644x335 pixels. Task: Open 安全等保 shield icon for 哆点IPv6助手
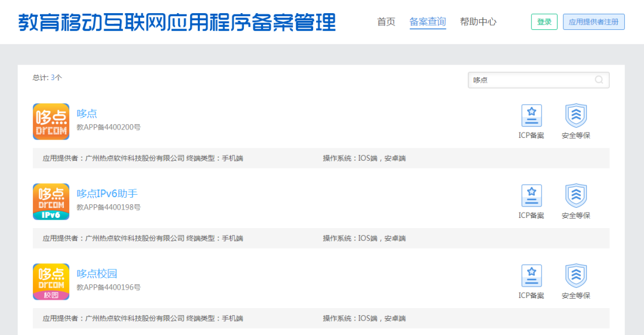pyautogui.click(x=576, y=195)
